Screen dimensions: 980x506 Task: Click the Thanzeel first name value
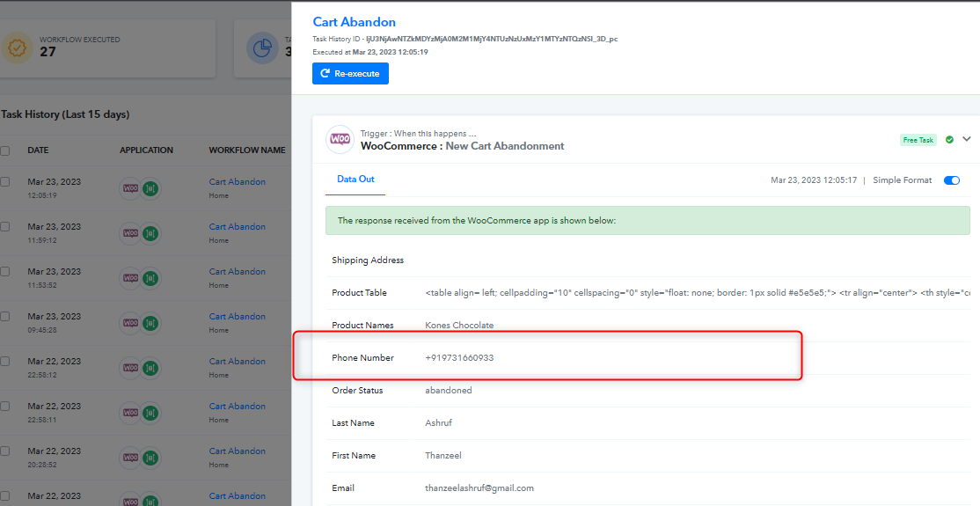click(x=443, y=455)
